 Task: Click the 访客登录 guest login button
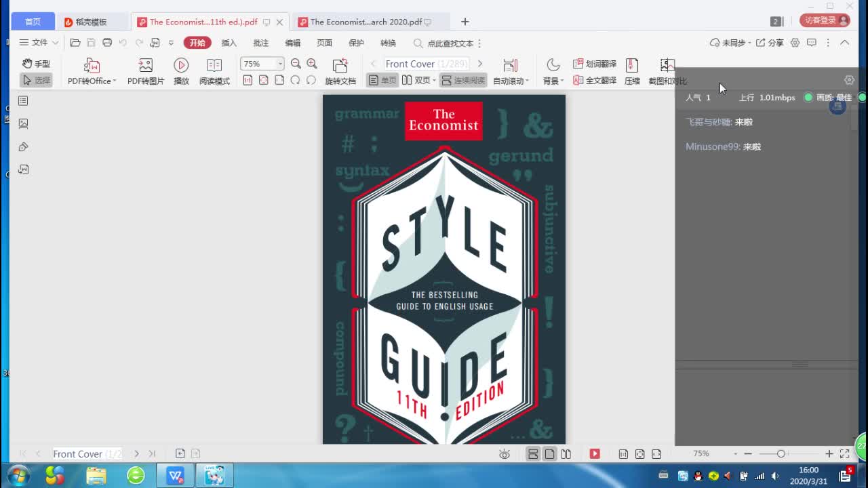click(x=825, y=20)
